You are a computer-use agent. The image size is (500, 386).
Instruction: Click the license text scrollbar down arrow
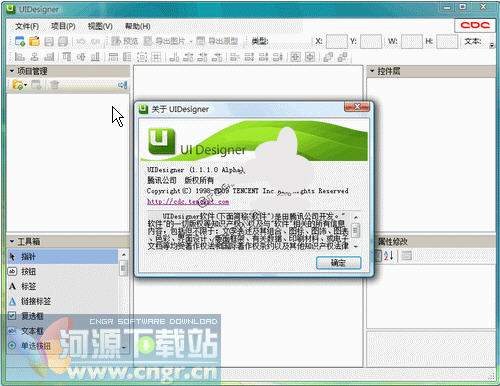(x=356, y=247)
